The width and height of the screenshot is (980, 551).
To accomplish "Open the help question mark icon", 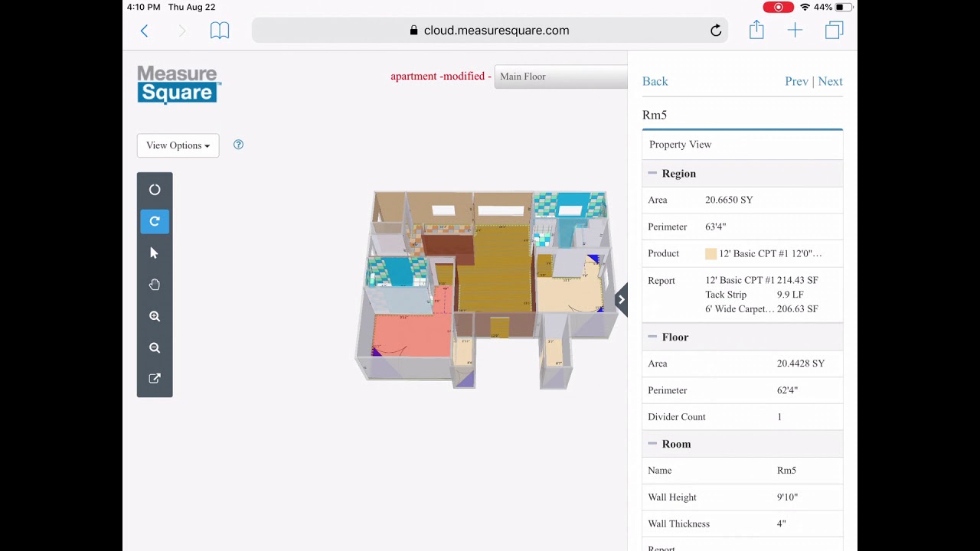I will [x=238, y=145].
